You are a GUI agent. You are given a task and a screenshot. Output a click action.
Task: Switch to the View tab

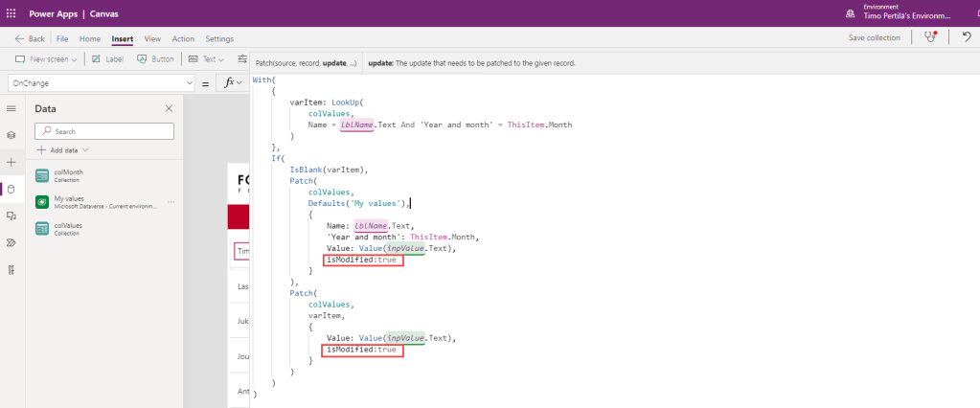(x=152, y=38)
